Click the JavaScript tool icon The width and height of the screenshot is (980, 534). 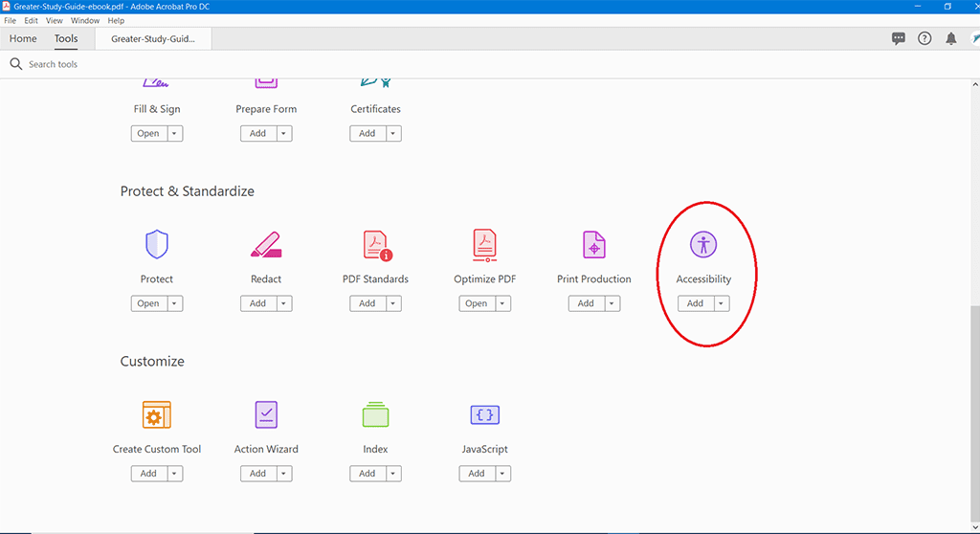coord(484,414)
